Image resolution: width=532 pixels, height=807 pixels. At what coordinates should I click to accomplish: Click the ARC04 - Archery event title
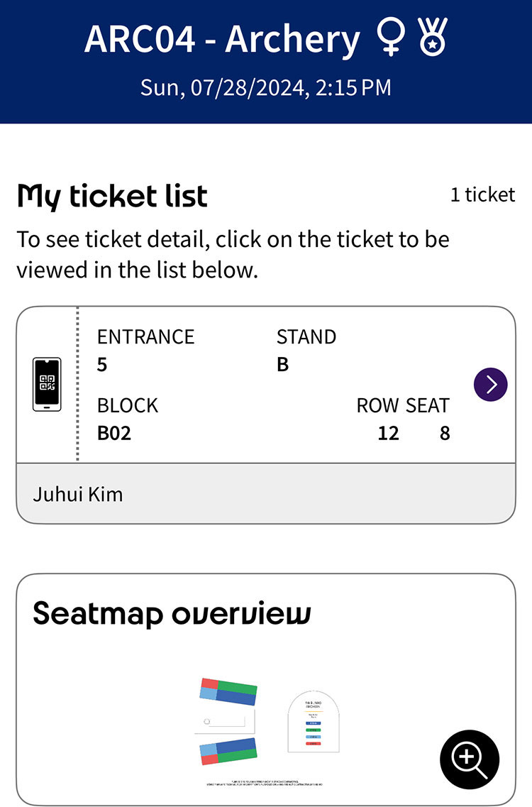point(222,39)
